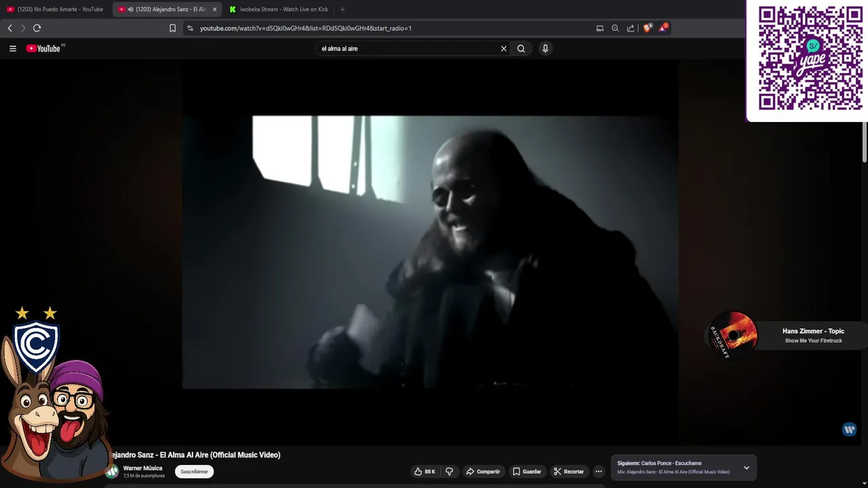
Task: Go forward using browser forward arrow
Action: click(23, 28)
